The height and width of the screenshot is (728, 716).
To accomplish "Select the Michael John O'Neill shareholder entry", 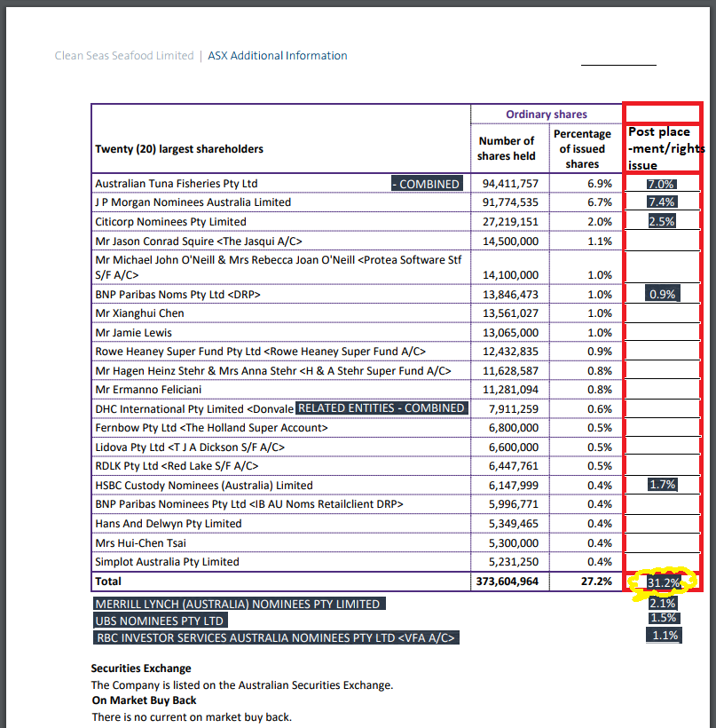I will [279, 267].
